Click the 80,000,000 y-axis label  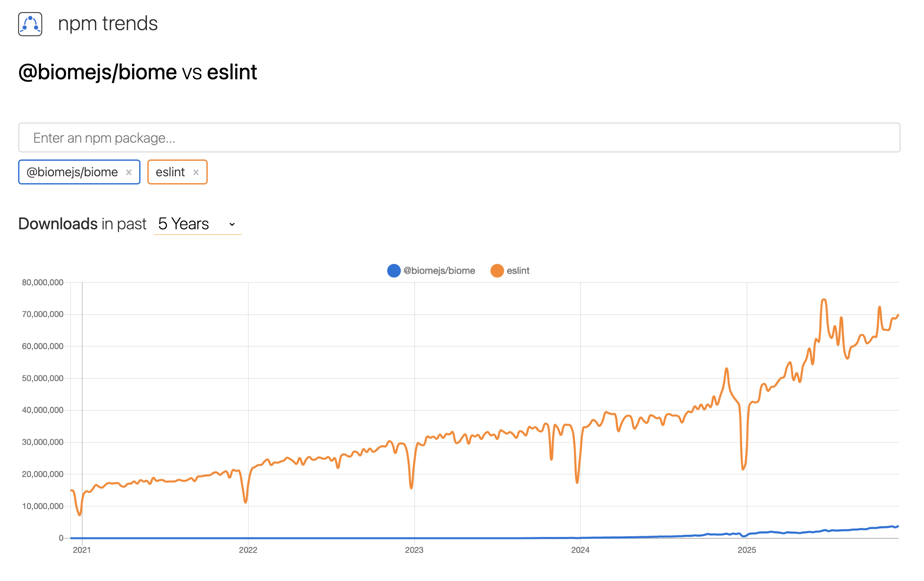(43, 283)
